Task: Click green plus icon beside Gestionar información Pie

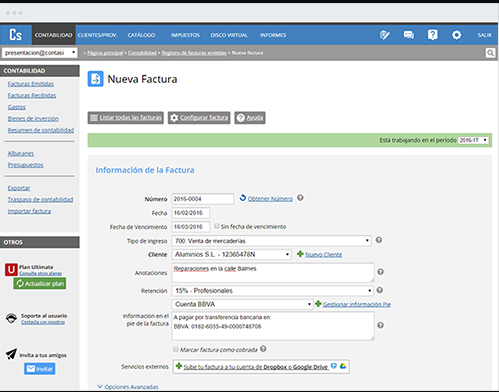Action: (x=318, y=304)
